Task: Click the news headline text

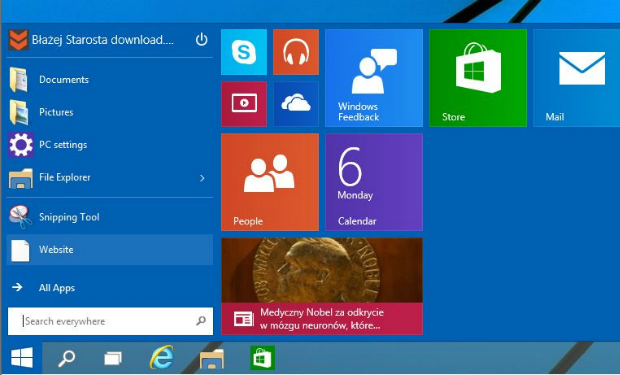Action: 321,319
